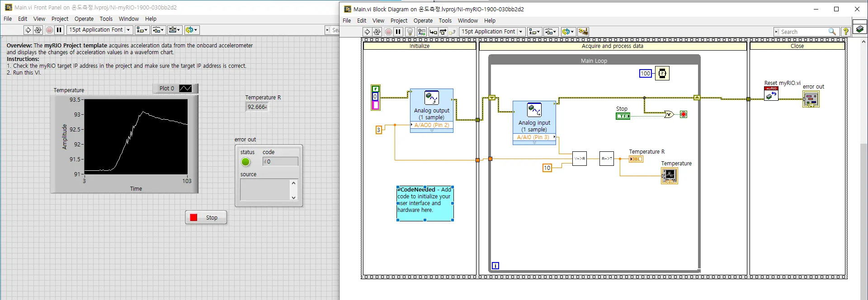This screenshot has height=300, width=868.
Task: Click Retain Wire Values toolbar icon
Action: pos(421,32)
